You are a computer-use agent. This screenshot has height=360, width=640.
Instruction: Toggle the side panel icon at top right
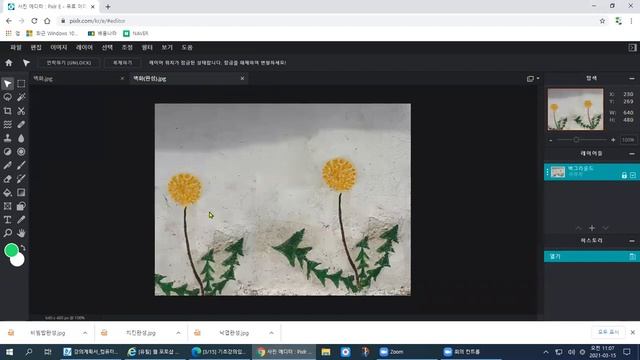(x=632, y=47)
